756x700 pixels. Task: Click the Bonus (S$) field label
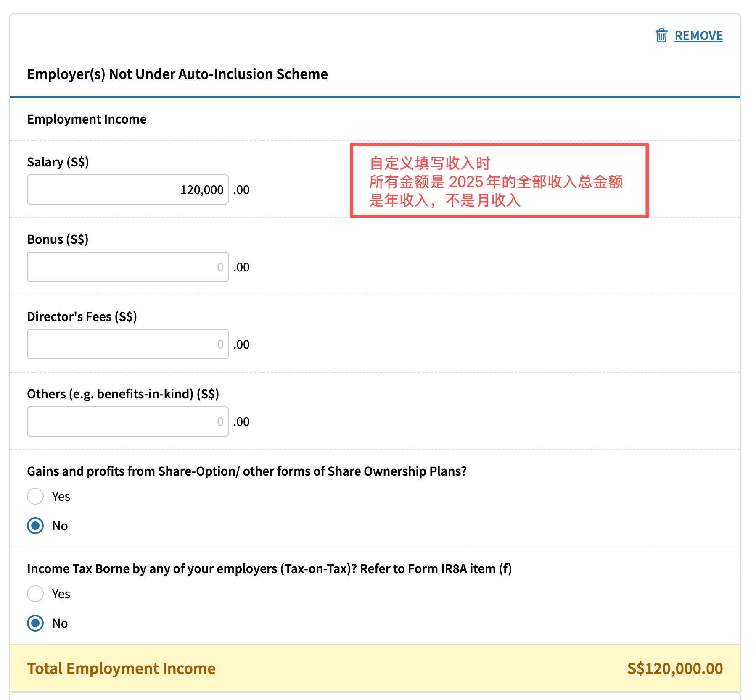click(x=58, y=239)
